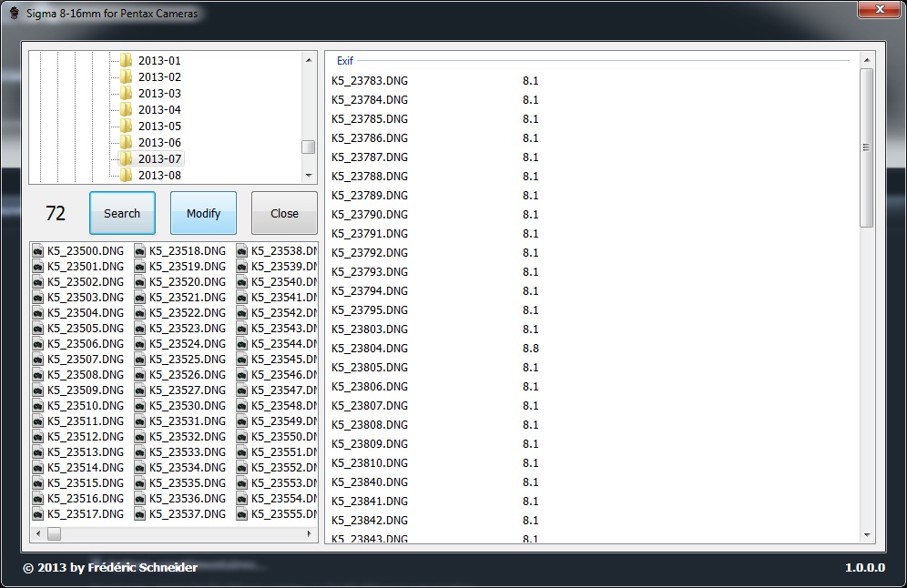Viewport: 907px width, 588px height.
Task: Click the camera icon of K5_23518.DNG
Action: (x=140, y=251)
